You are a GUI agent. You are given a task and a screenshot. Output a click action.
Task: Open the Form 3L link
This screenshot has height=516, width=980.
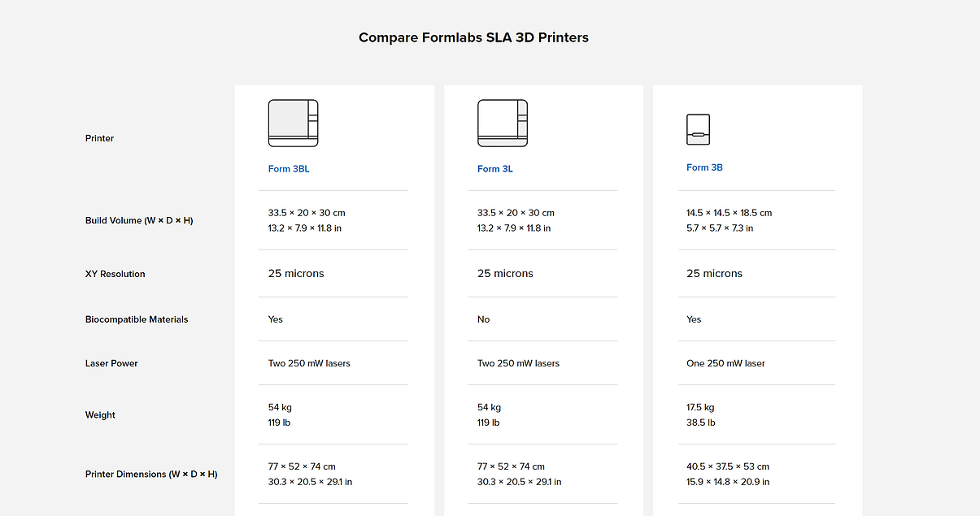[494, 169]
